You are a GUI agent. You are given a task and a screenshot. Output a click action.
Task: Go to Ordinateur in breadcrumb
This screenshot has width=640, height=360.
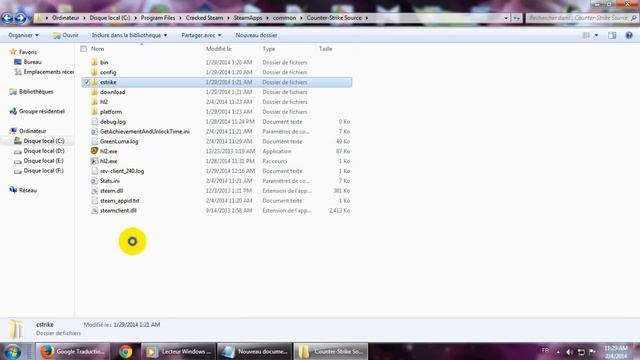pos(66,18)
